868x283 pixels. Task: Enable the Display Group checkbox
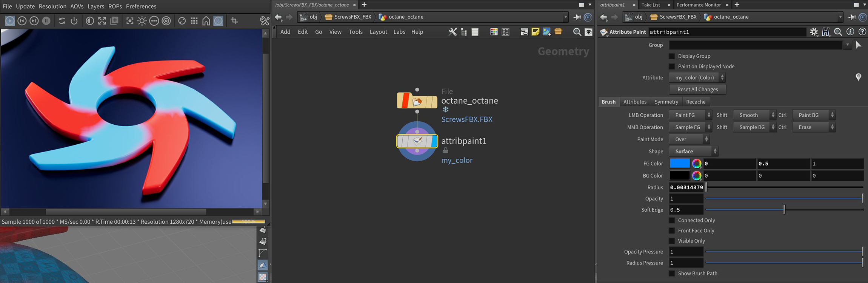coord(672,56)
